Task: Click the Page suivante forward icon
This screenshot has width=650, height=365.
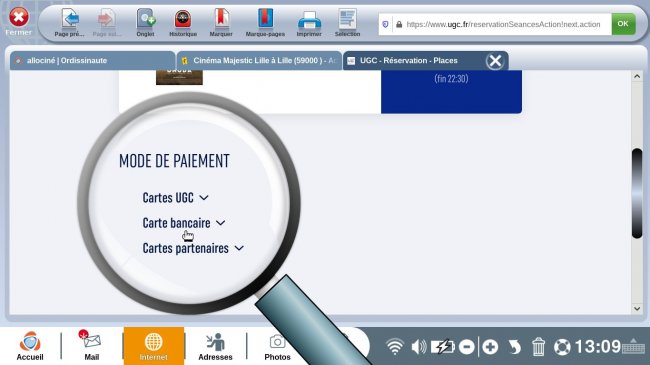Action: click(x=107, y=19)
